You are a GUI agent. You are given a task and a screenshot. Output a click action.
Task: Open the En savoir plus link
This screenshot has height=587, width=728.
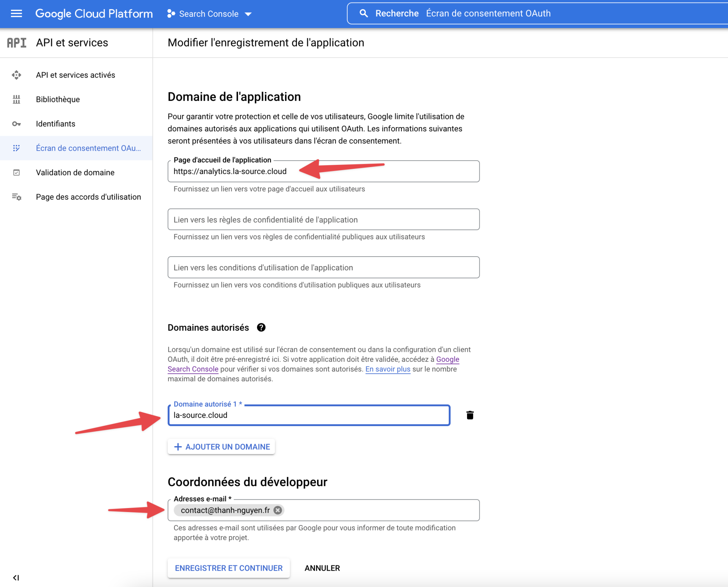click(x=388, y=369)
